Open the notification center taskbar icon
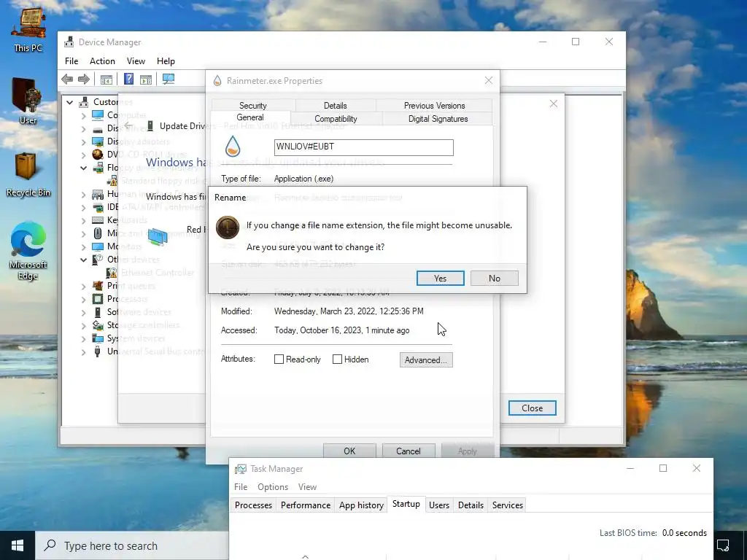 (723, 545)
